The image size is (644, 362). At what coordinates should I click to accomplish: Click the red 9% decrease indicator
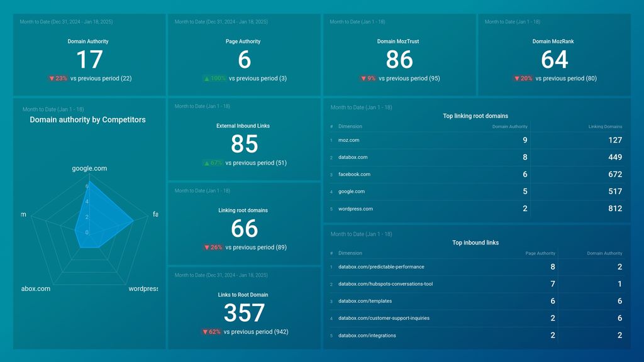click(368, 79)
